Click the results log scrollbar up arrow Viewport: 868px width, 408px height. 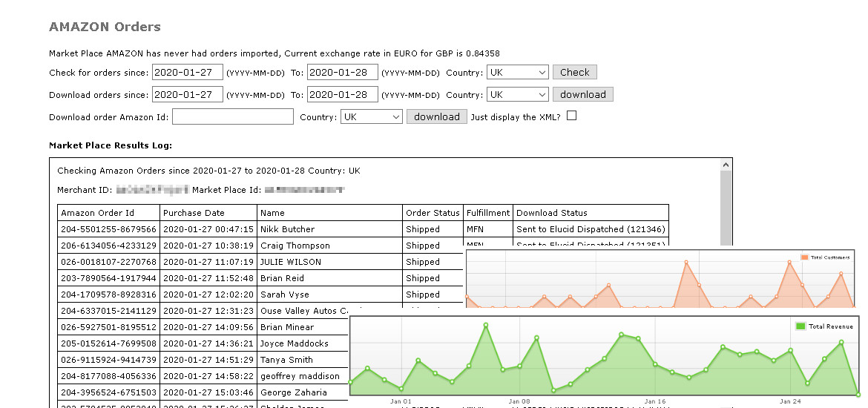coord(726,165)
